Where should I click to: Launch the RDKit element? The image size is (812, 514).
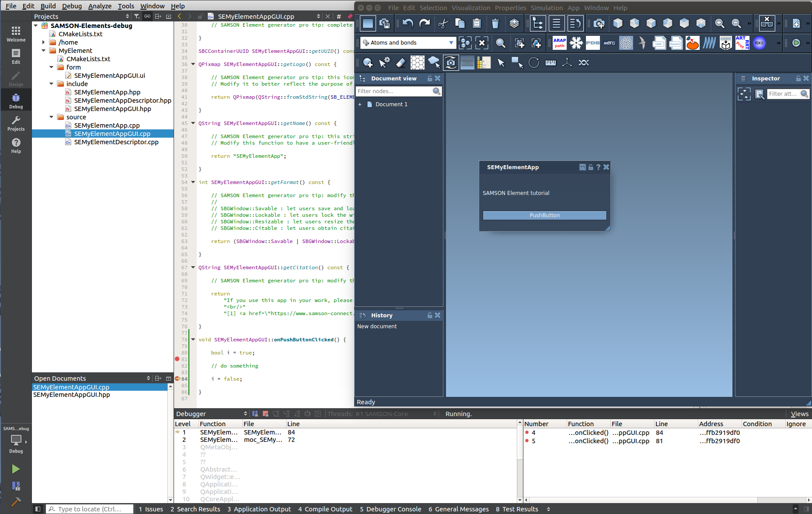[x=760, y=43]
